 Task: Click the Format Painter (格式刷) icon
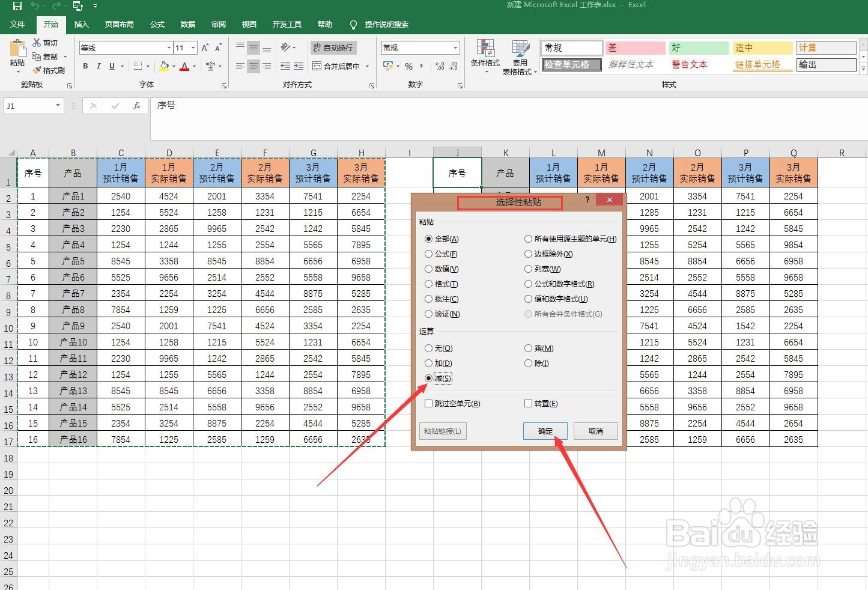click(x=37, y=70)
